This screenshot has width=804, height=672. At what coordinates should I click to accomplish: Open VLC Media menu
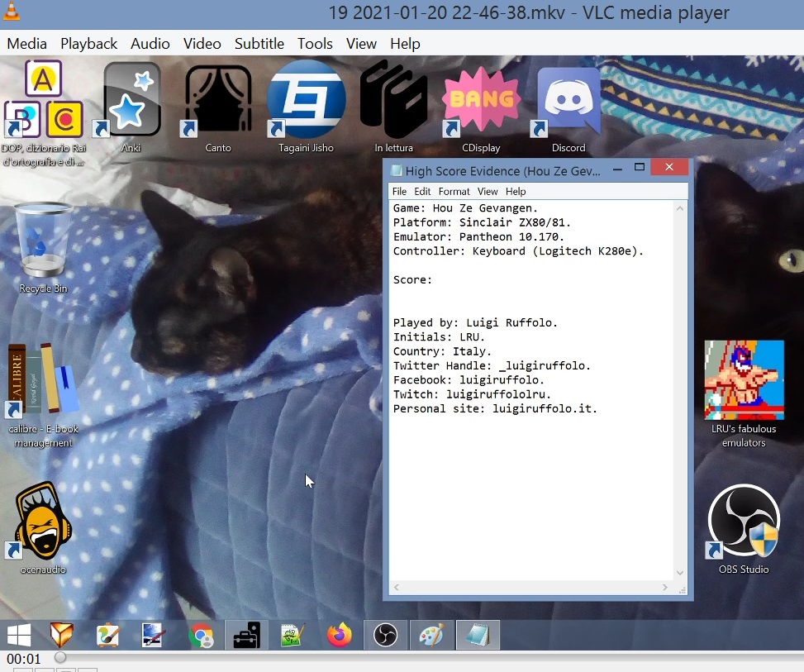26,44
